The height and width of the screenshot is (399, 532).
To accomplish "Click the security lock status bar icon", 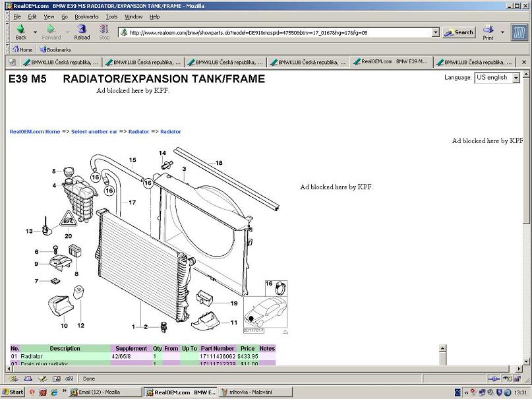I will coord(517,379).
